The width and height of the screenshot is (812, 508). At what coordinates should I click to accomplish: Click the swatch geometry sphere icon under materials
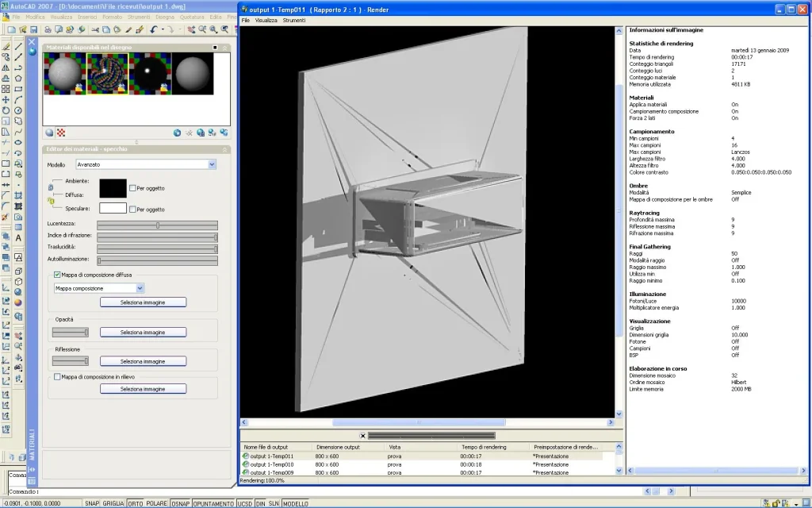click(x=49, y=133)
